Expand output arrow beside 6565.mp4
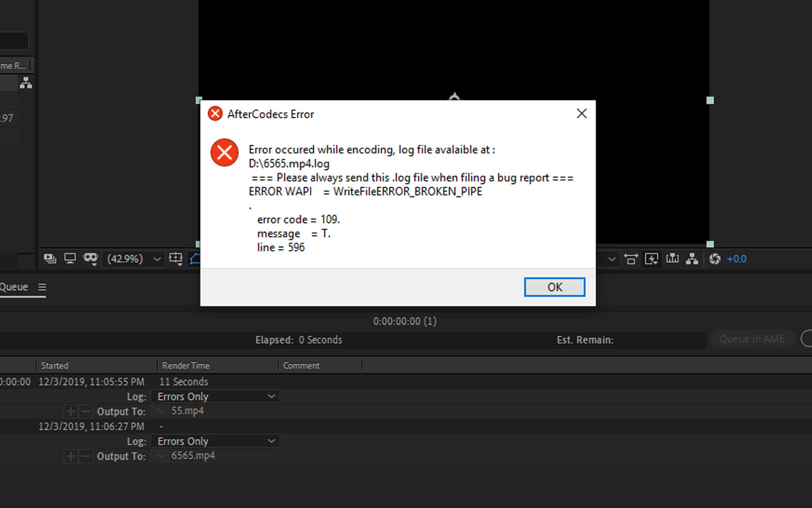This screenshot has width=812, height=508. (161, 456)
